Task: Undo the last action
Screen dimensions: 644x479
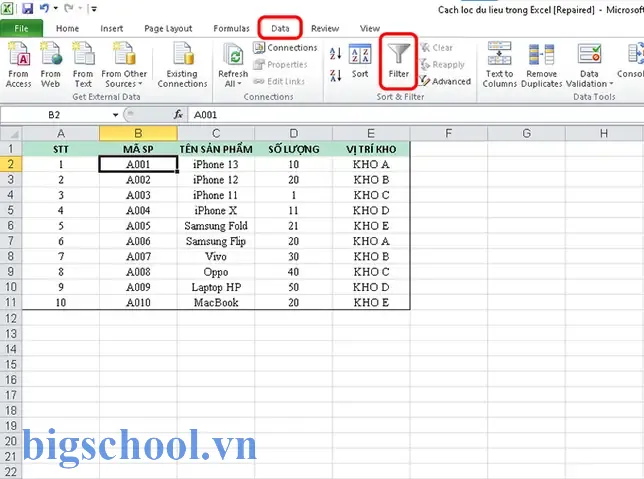Action: pos(45,8)
